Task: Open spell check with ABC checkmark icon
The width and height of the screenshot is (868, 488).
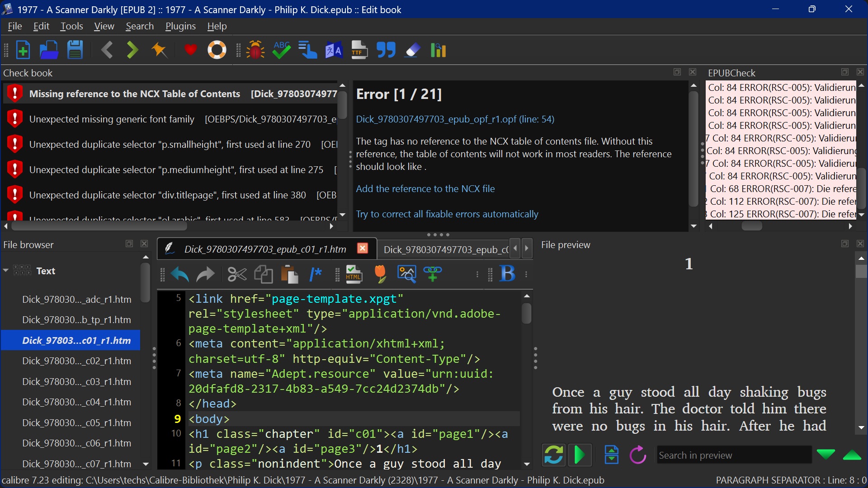Action: coord(282,50)
